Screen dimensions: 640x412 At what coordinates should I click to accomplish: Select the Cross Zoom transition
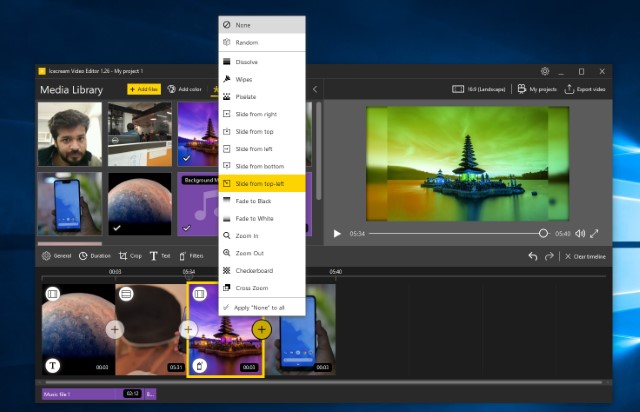click(262, 288)
